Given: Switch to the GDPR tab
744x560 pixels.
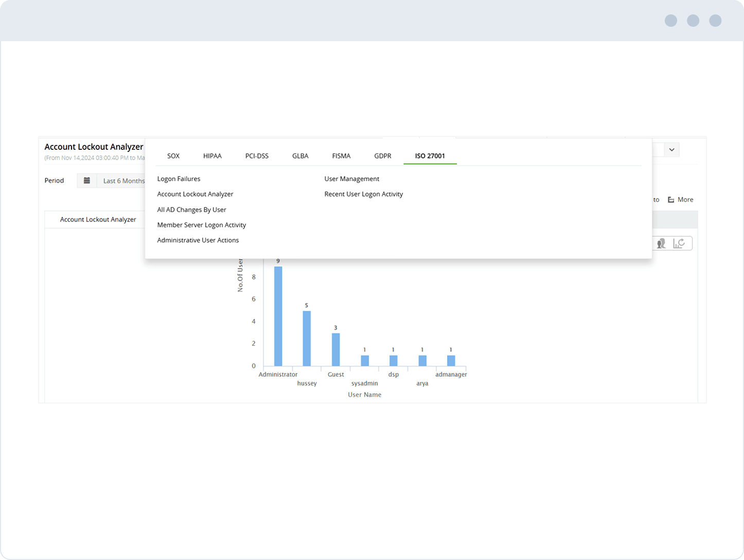Looking at the screenshot, I should 383,156.
